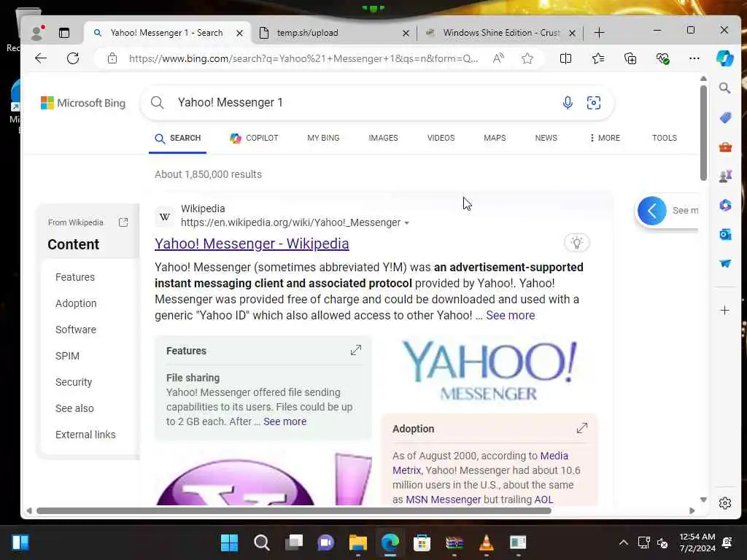The height and width of the screenshot is (560, 747).
Task: Switch to the VIDEOS tab
Action: point(441,138)
